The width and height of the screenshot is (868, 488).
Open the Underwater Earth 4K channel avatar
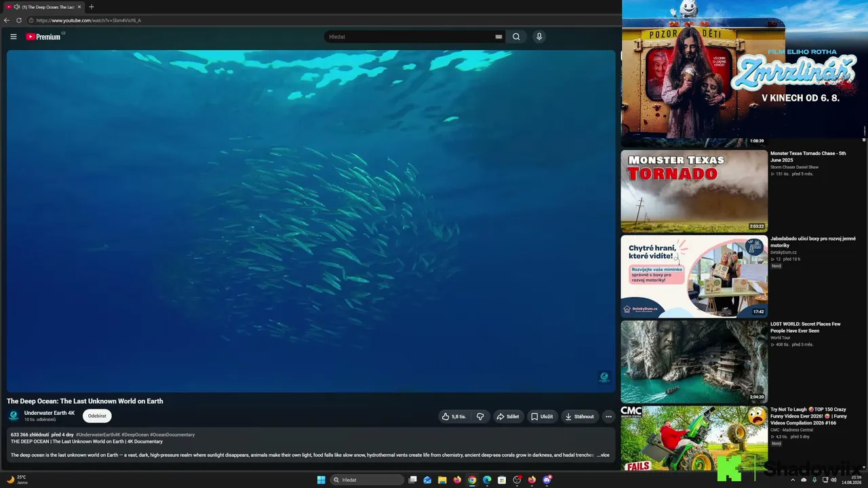pos(14,416)
